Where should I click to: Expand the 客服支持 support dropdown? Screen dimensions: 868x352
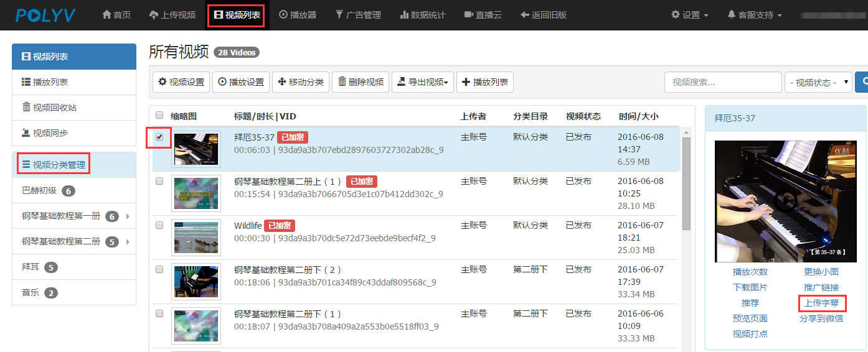pos(755,15)
